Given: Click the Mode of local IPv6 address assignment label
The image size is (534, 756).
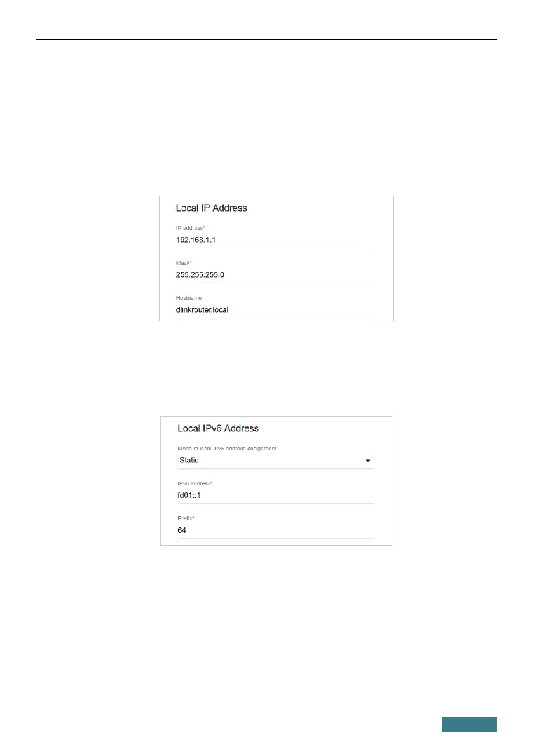Looking at the screenshot, I should (227, 449).
